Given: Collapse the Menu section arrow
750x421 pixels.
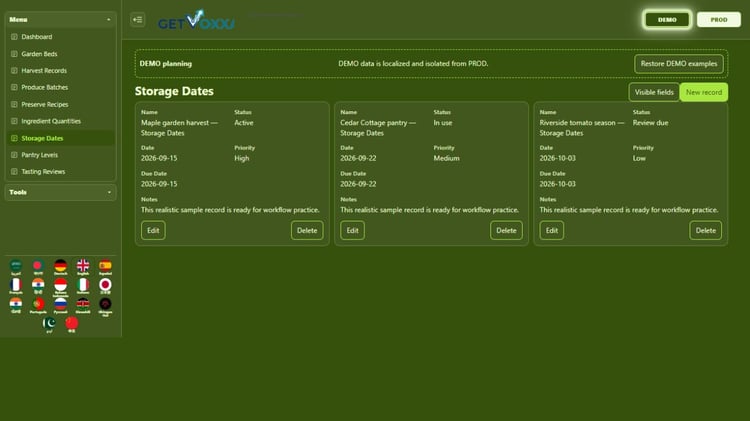Looking at the screenshot, I should (x=109, y=20).
